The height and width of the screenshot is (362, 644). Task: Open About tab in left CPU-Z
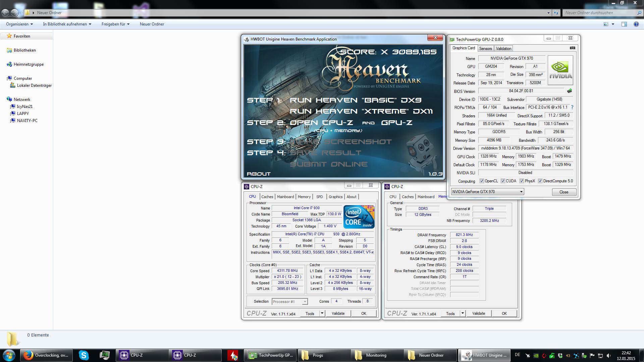(x=352, y=197)
